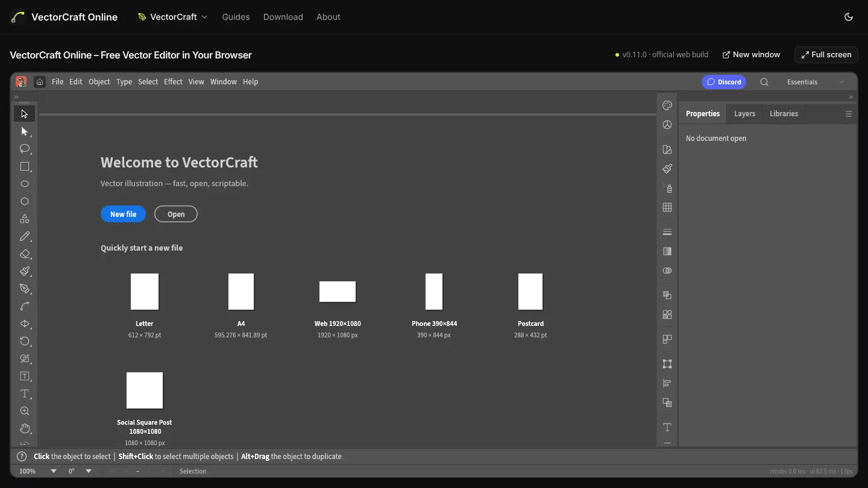Open the Properties panel hamburger menu
This screenshot has width=868, height=488.
pos(849,114)
